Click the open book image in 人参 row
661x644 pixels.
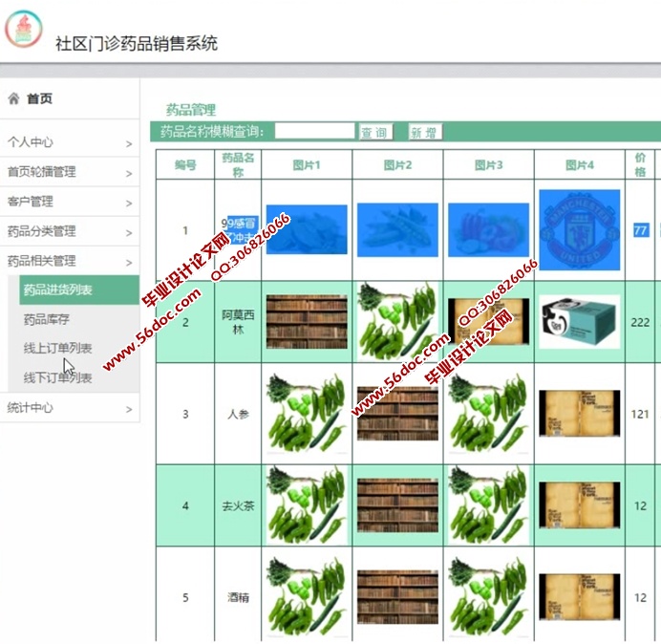pyautogui.click(x=580, y=414)
